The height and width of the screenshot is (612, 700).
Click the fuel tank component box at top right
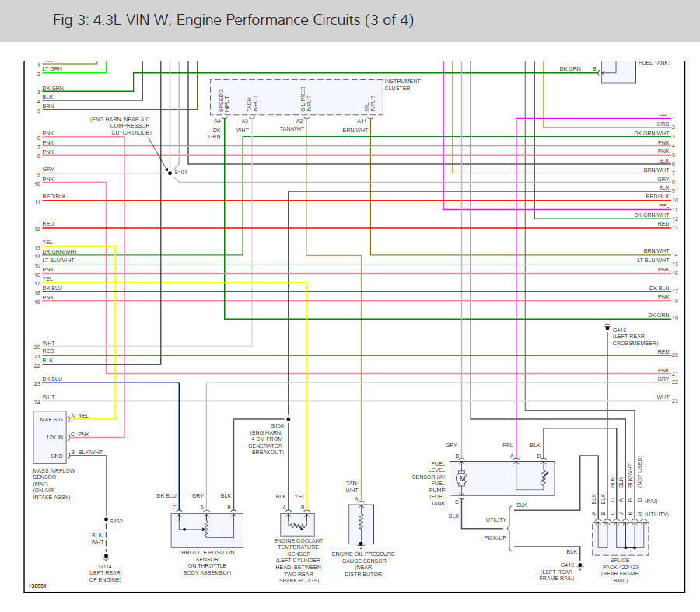pos(619,72)
